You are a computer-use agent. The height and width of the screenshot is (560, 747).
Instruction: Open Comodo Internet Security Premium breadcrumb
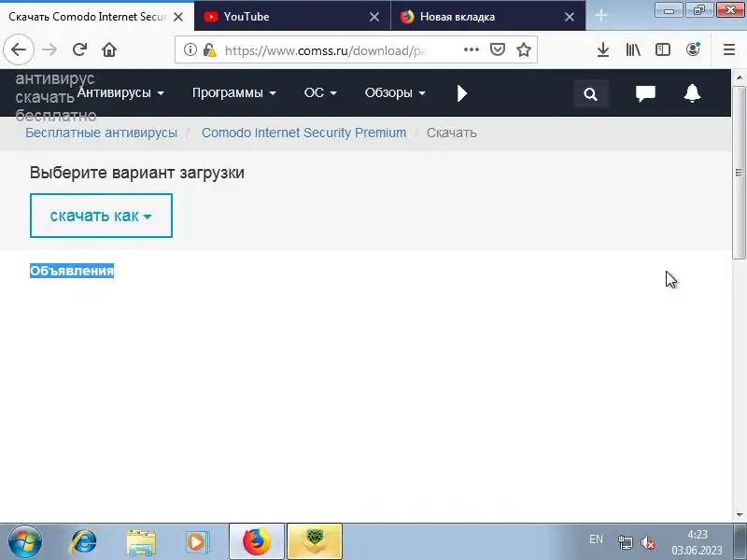304,133
